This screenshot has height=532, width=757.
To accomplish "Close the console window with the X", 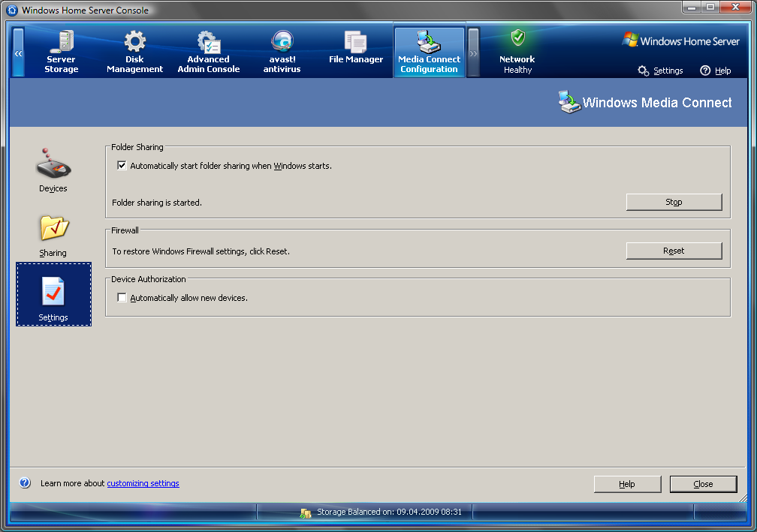I will (x=736, y=8).
